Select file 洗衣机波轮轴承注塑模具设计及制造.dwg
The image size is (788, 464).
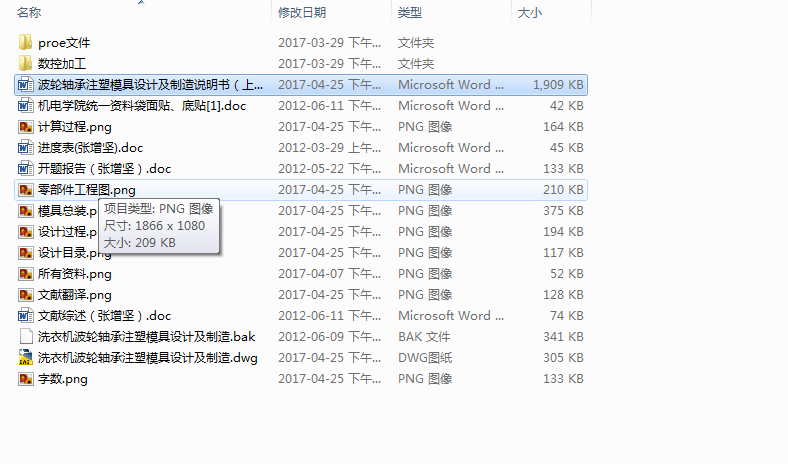pos(148,358)
